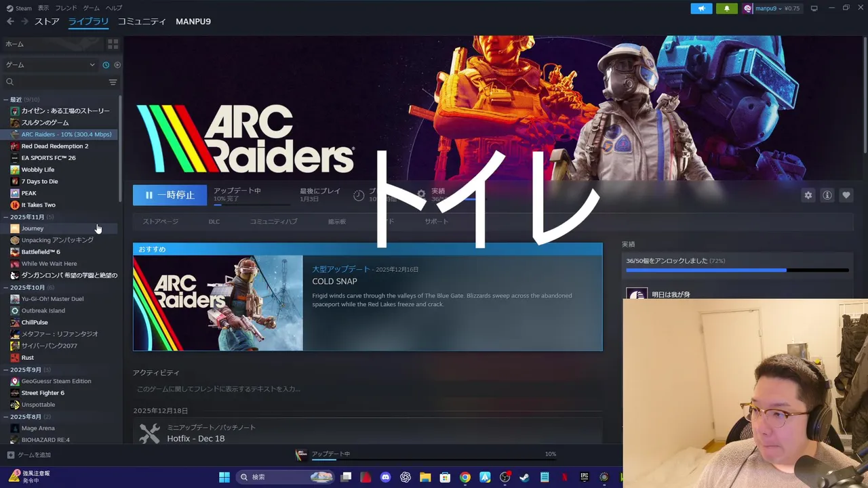The image size is (868, 488).
Task: Open ChatGPT from the taskbar
Action: (x=406, y=477)
